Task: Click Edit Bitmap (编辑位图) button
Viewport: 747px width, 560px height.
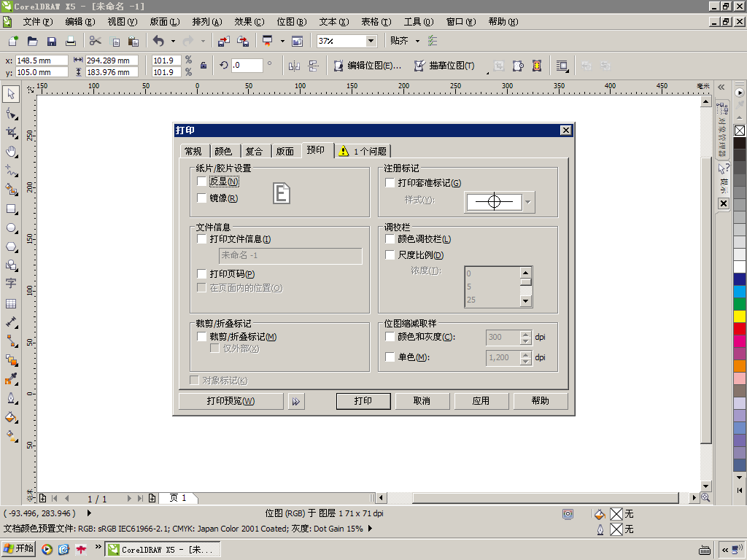Action: [368, 66]
